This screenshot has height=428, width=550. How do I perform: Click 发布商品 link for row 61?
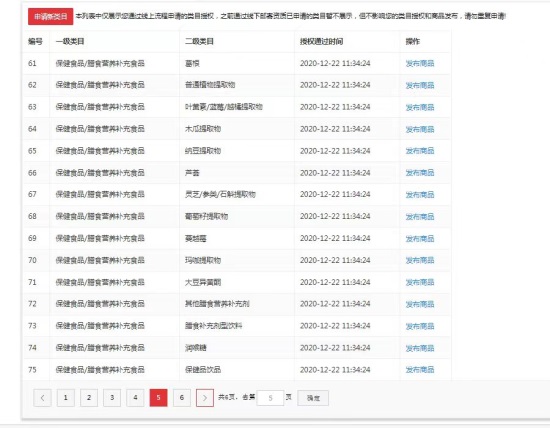[420, 63]
